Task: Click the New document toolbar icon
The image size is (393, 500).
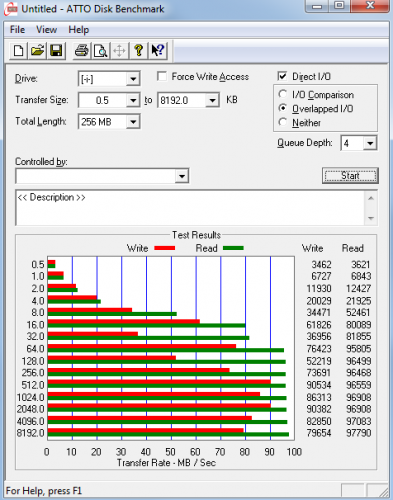Action: click(18, 51)
